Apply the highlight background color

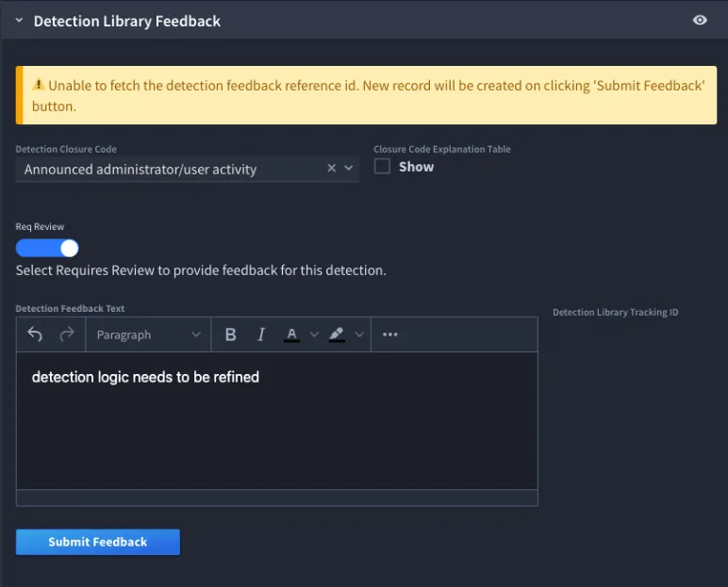point(337,334)
